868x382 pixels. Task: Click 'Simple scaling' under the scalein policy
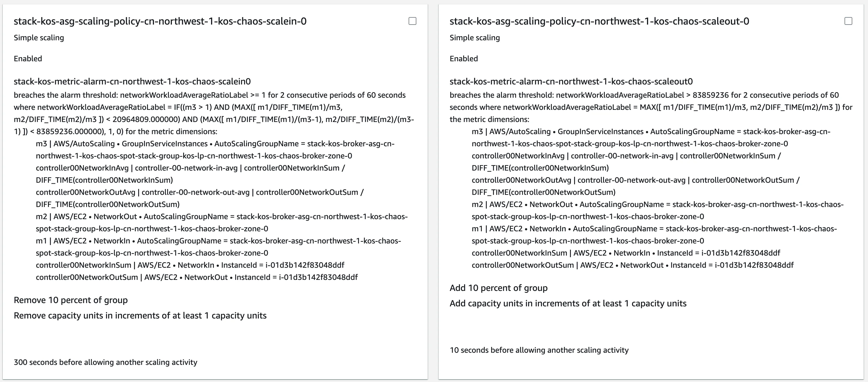[x=39, y=38]
